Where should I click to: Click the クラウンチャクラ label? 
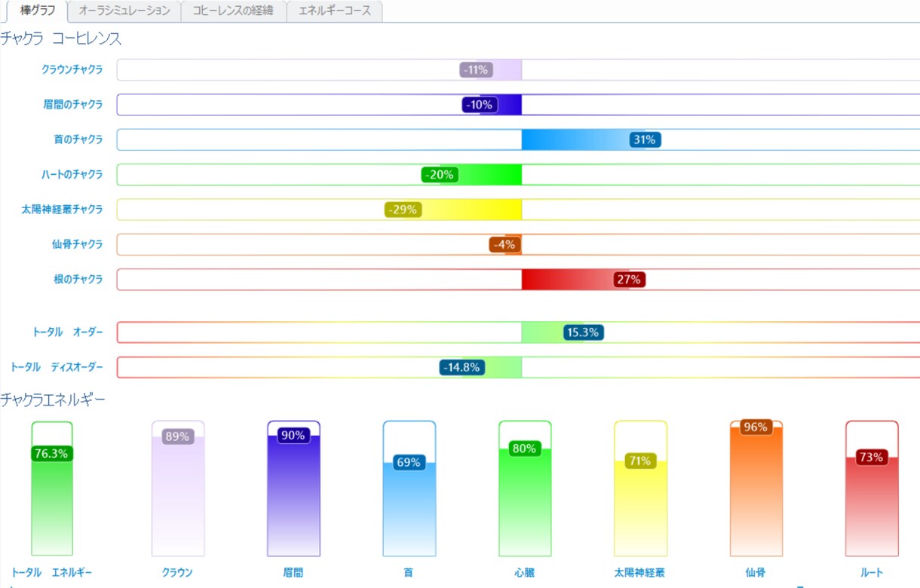point(72,70)
